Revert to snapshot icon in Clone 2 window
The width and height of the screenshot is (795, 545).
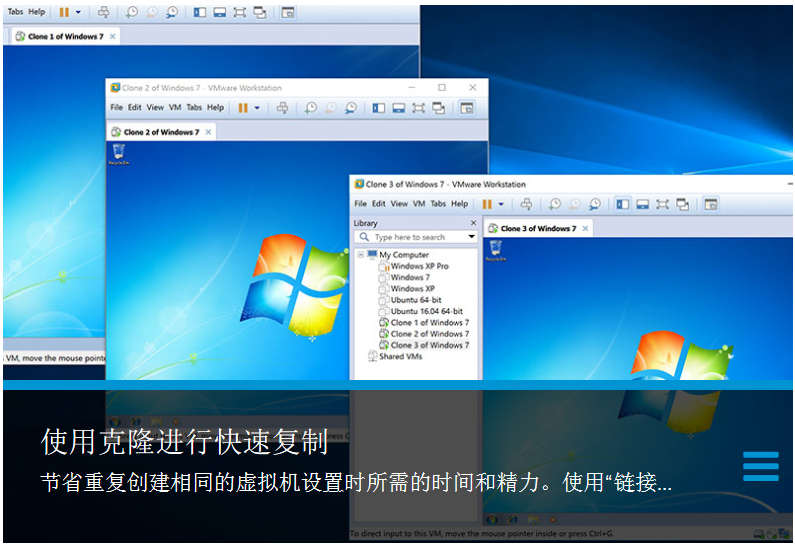pos(331,108)
